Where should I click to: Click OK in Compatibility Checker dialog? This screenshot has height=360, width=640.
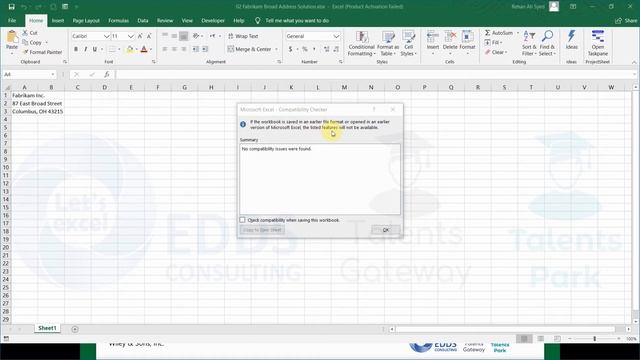coord(385,230)
